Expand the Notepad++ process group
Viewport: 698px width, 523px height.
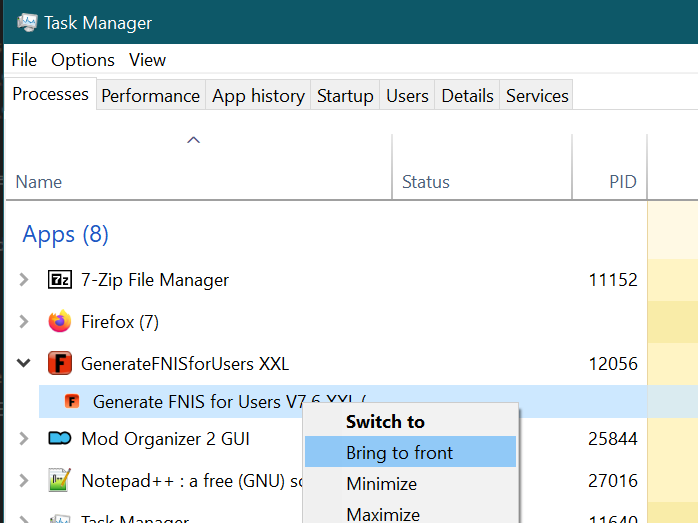tap(24, 480)
